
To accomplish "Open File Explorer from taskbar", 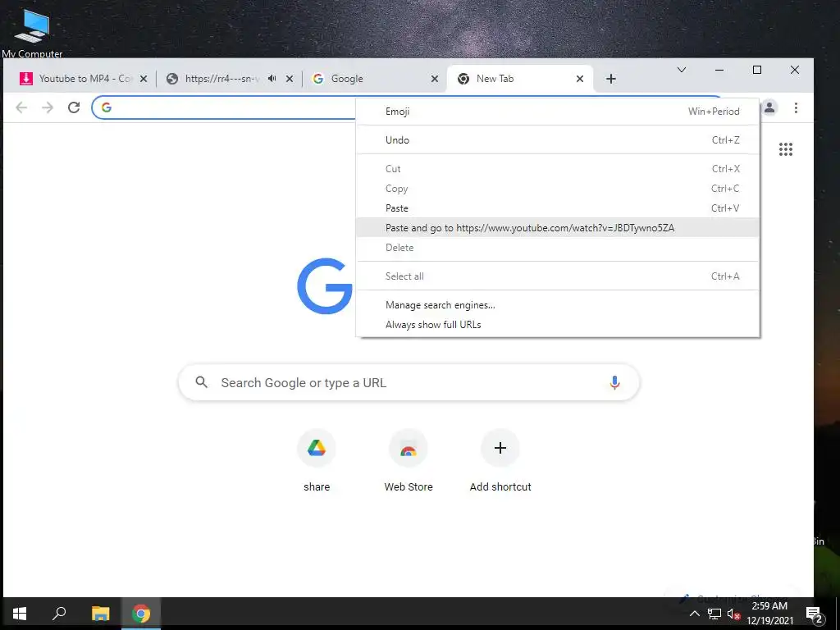I will pyautogui.click(x=100, y=614).
